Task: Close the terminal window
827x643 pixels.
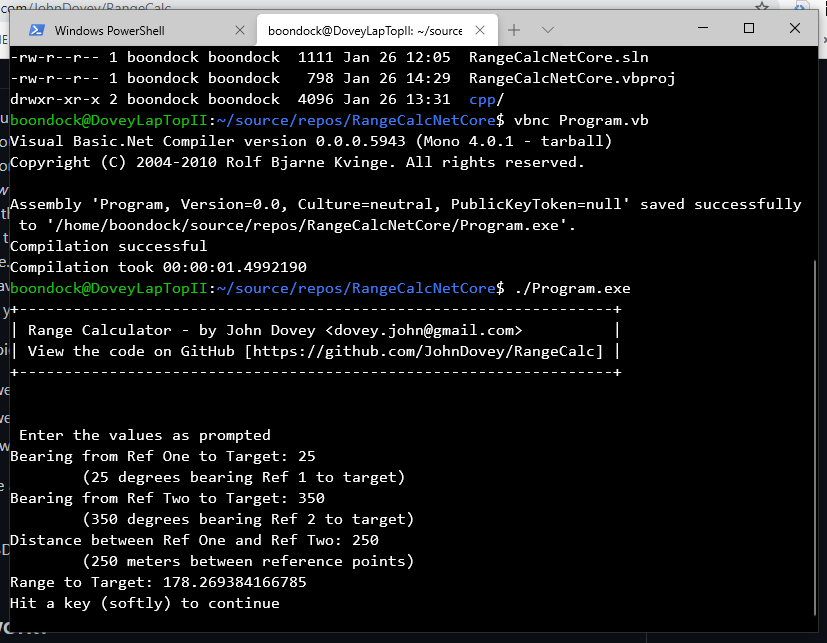Action: click(795, 28)
